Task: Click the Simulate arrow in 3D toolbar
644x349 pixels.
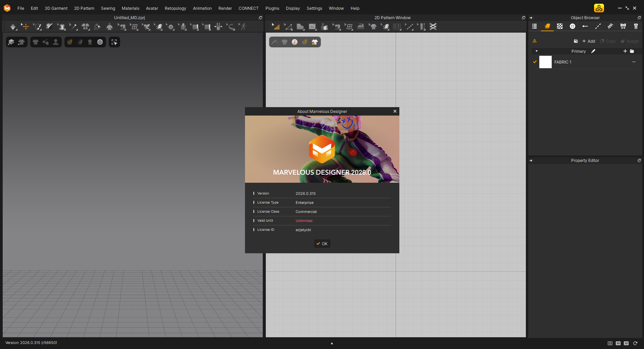Action: [x=13, y=27]
